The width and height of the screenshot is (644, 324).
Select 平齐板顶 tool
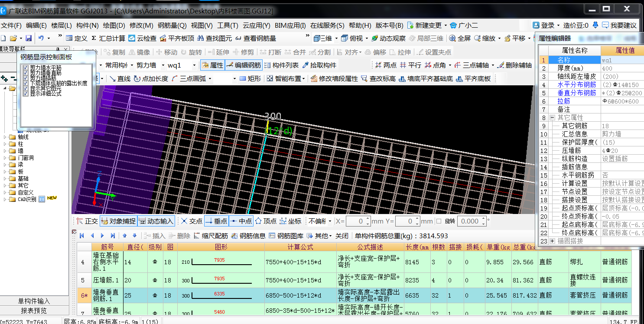coord(177,38)
